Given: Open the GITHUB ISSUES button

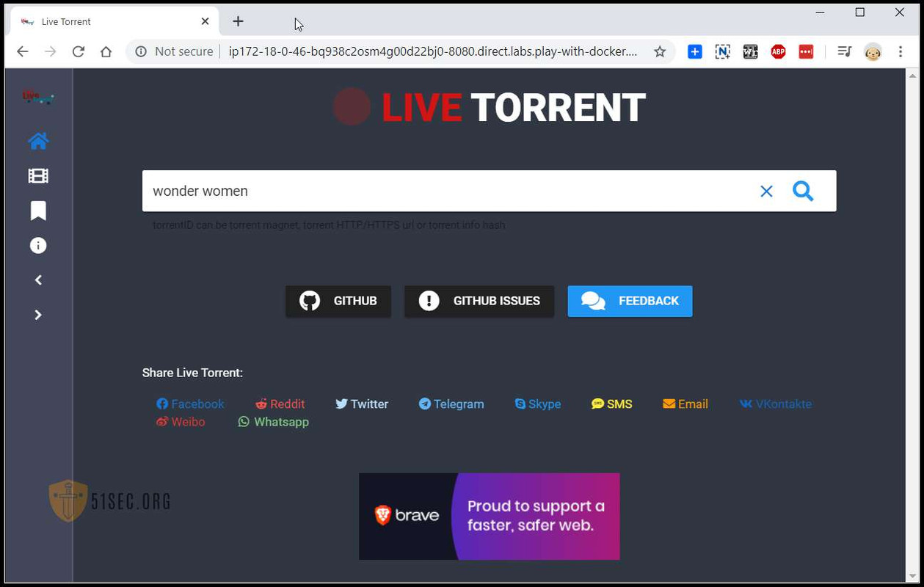Looking at the screenshot, I should click(479, 301).
